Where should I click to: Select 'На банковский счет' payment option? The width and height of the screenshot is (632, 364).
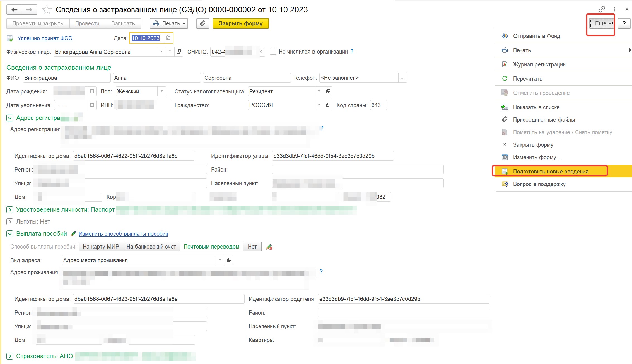click(151, 247)
